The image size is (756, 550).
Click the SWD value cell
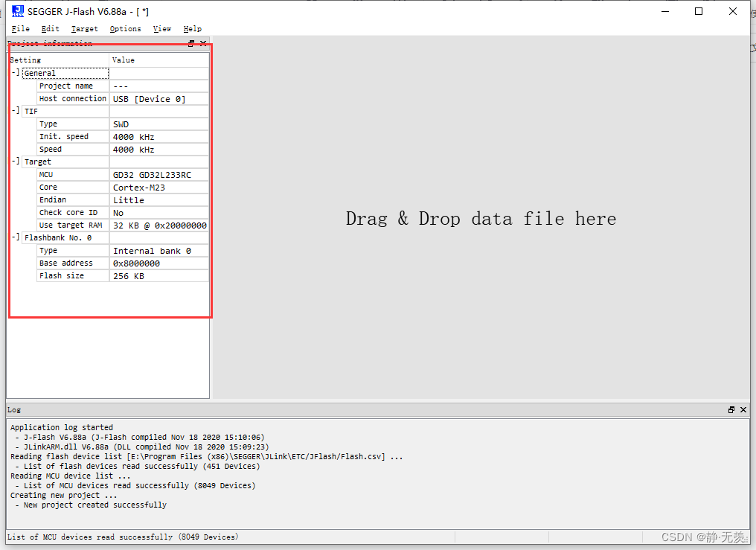(159, 124)
